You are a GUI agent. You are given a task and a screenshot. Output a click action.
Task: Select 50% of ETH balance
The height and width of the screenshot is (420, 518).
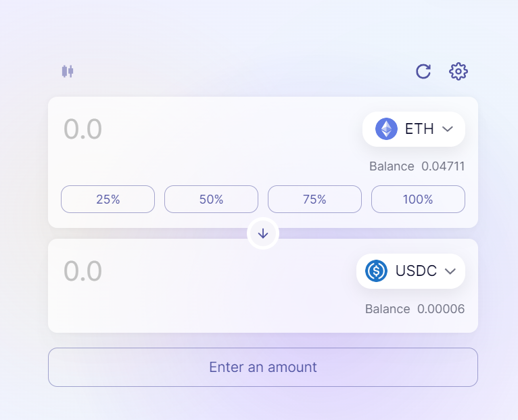click(211, 200)
